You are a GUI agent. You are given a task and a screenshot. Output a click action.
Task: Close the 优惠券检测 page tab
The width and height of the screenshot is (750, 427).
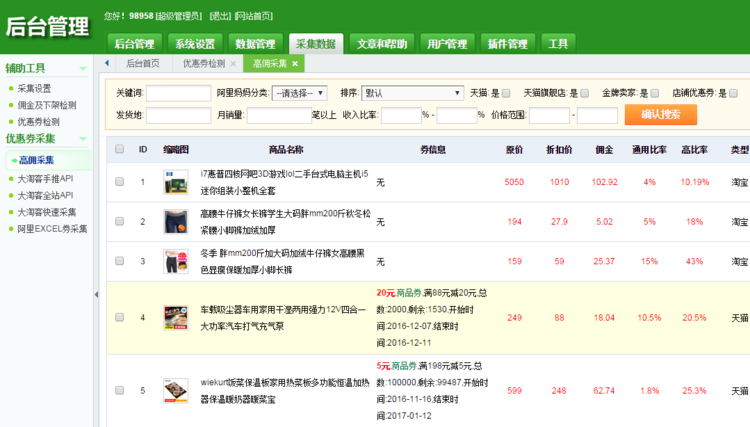(x=233, y=64)
